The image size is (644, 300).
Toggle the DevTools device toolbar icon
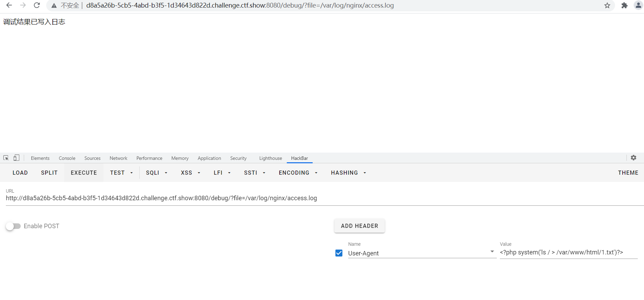coord(16,158)
